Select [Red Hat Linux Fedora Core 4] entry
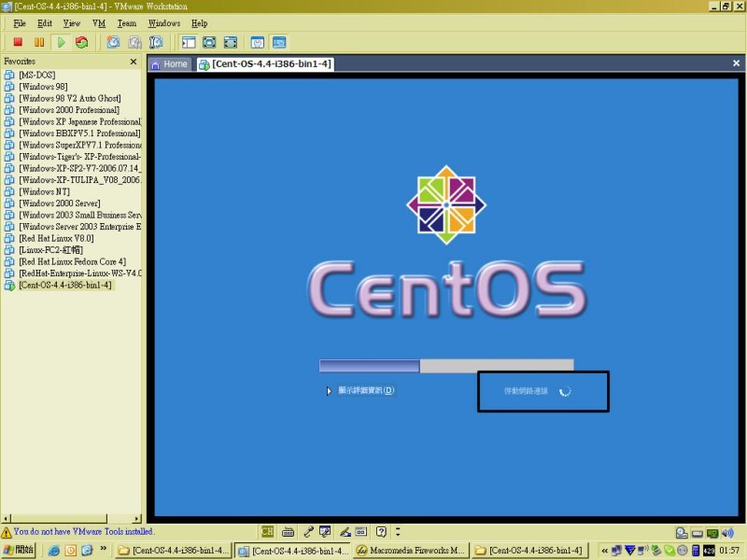747x560 pixels. [73, 261]
